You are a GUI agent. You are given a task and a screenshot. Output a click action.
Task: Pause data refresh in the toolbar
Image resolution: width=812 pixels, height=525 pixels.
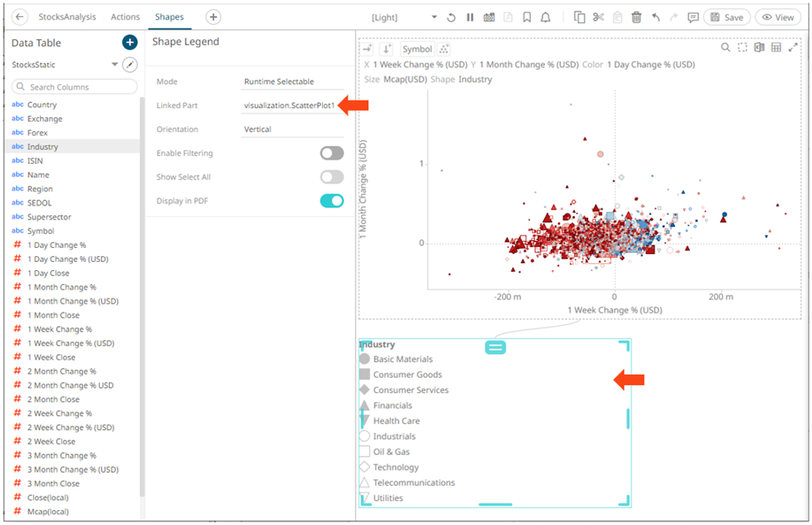(x=470, y=17)
